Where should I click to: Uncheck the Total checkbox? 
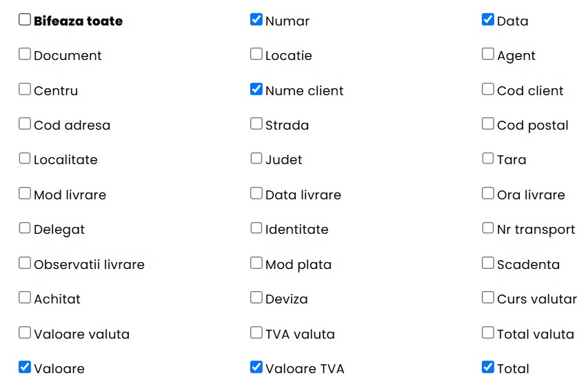pos(488,367)
